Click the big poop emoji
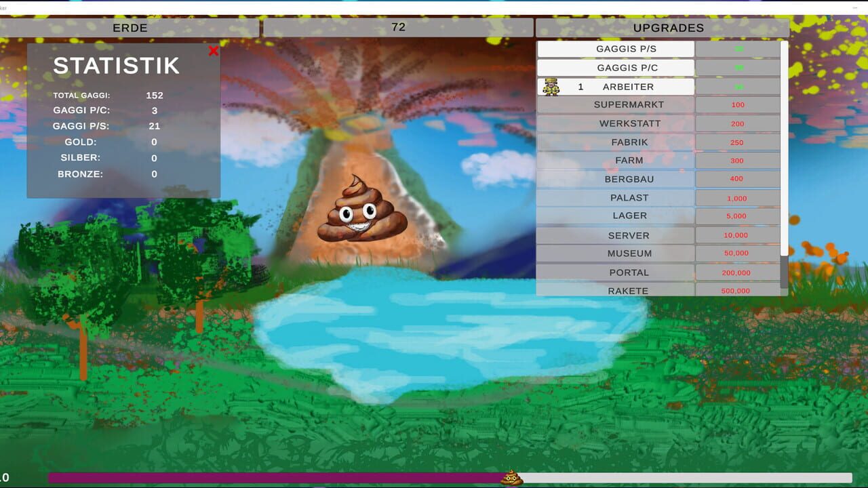Viewport: 868px width, 488px height. coord(362,209)
